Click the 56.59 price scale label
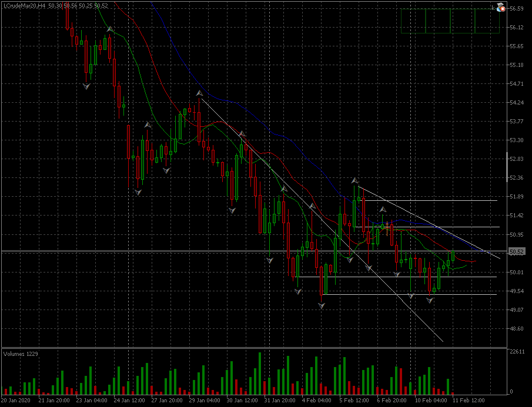Screen dimensions: 532x407 pos(517,9)
